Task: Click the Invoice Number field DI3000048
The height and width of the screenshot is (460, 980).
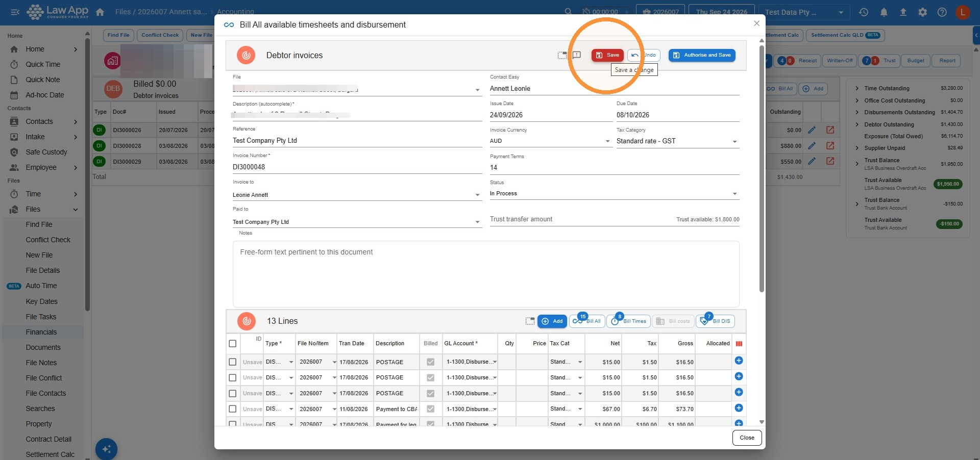Action: pyautogui.click(x=357, y=167)
